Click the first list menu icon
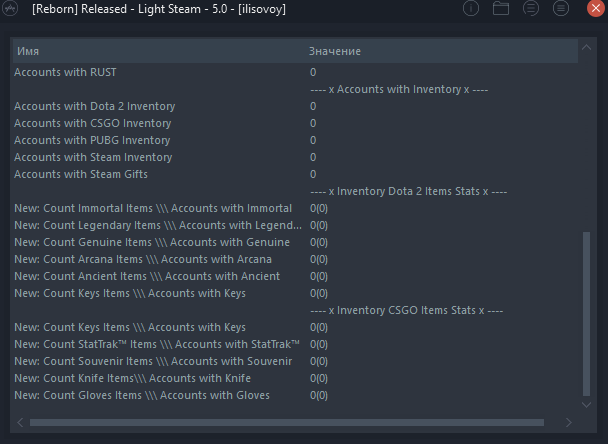The width and height of the screenshot is (608, 444). (530, 8)
